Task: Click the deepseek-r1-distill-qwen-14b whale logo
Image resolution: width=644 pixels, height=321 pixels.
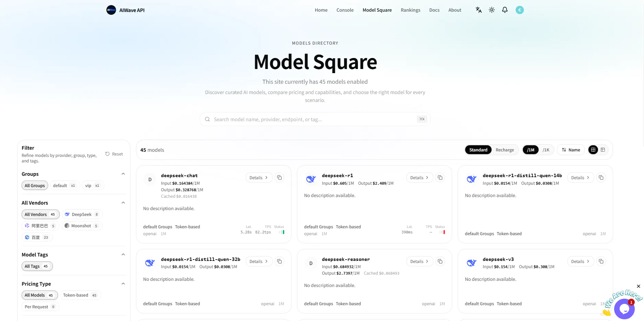Action: pyautogui.click(x=472, y=179)
